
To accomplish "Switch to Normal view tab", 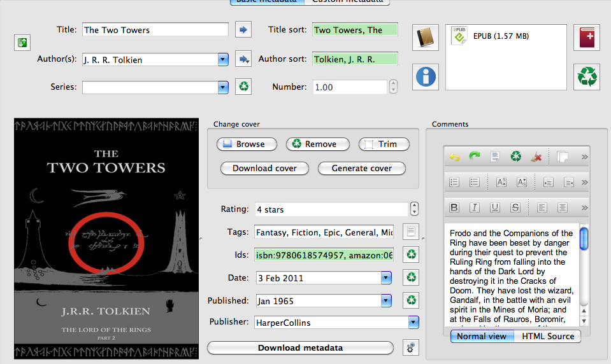I will 482,336.
